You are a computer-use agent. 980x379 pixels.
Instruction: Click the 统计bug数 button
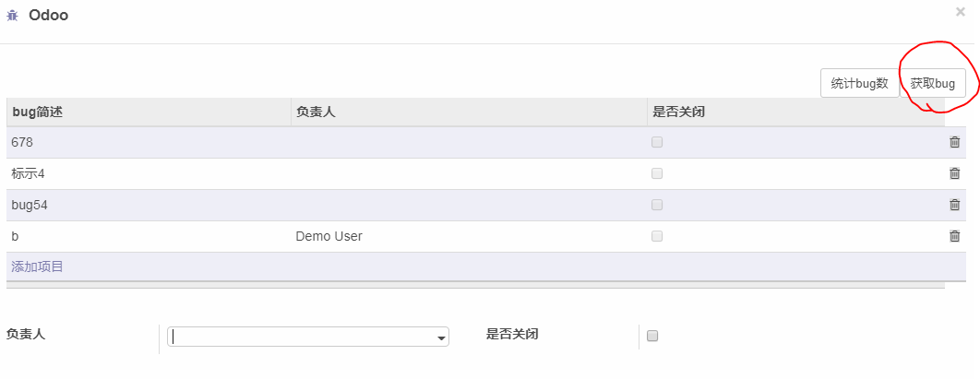coord(859,83)
